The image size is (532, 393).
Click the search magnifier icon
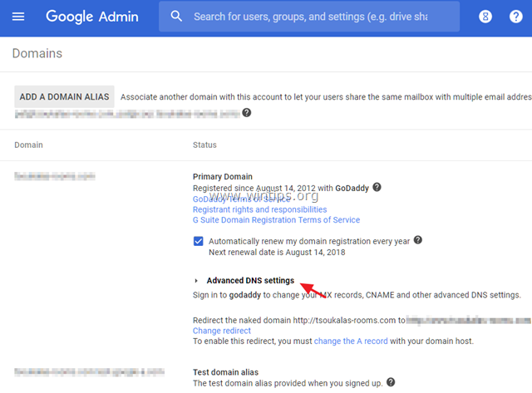click(176, 16)
